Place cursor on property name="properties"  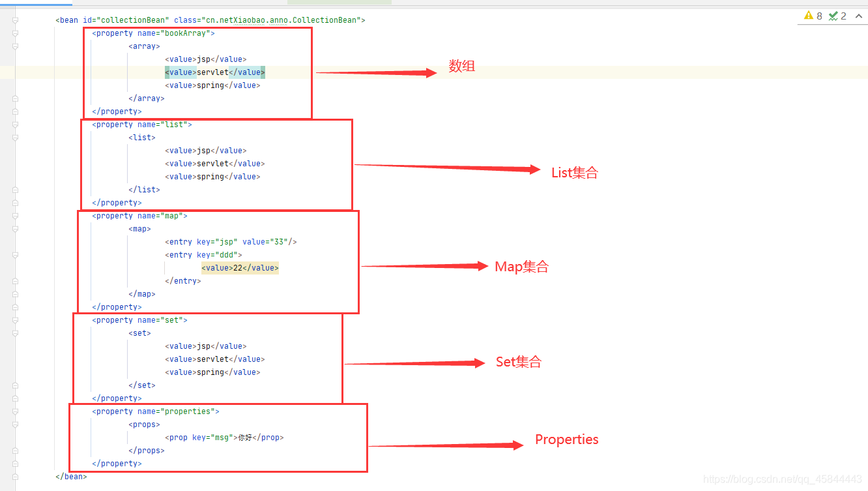pos(156,411)
